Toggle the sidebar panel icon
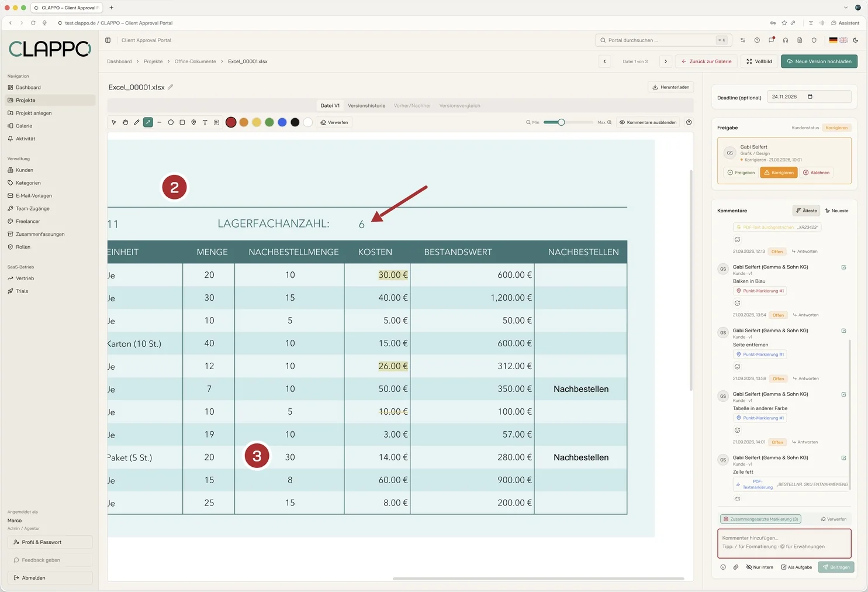 108,40
